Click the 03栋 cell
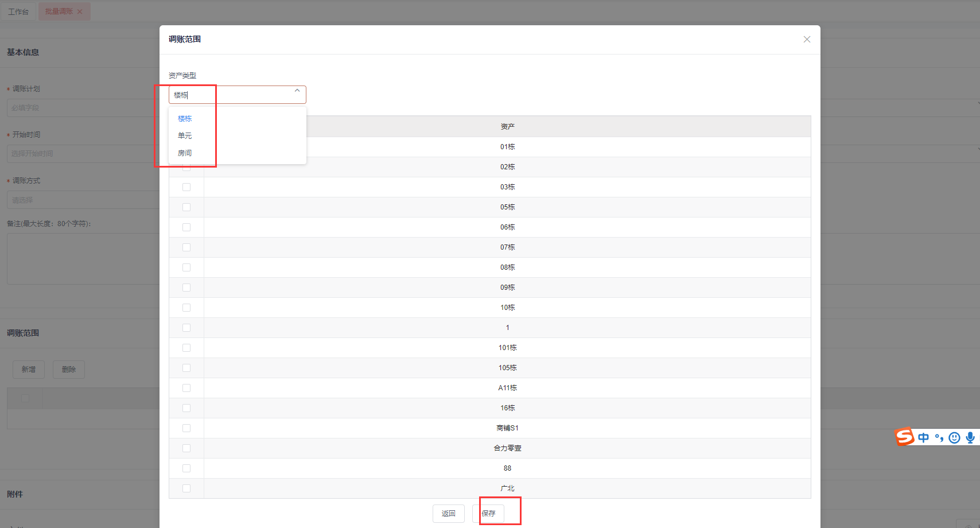 tap(507, 187)
